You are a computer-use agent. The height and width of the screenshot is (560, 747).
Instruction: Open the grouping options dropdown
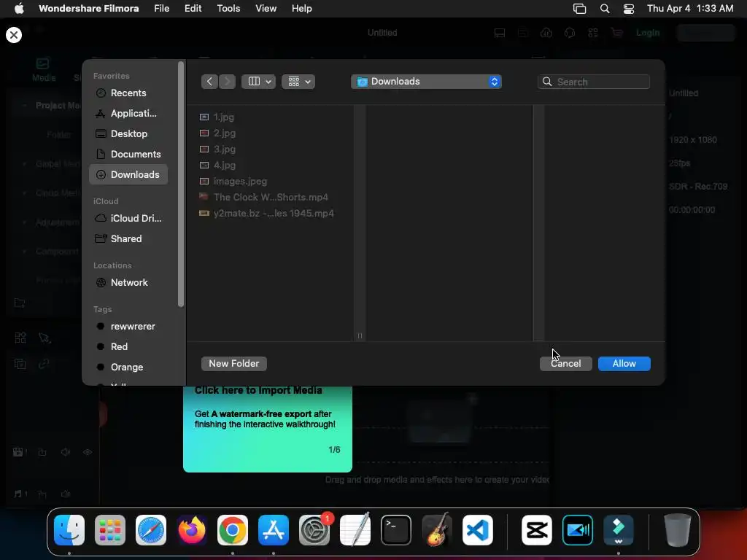click(298, 82)
